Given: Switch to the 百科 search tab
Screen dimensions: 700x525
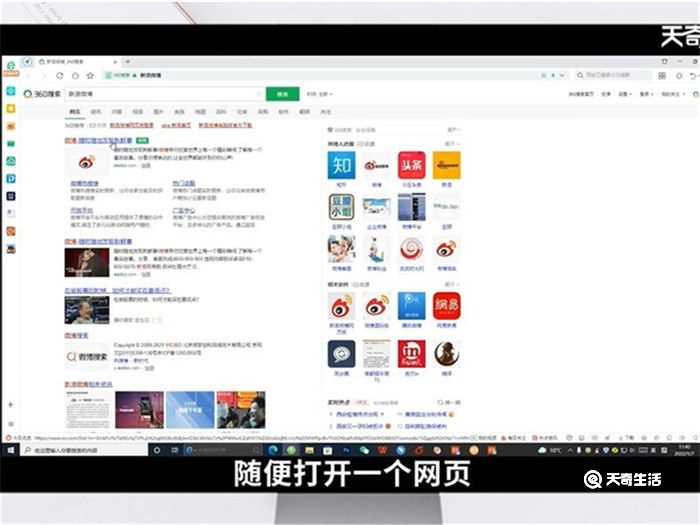Looking at the screenshot, I should click(221, 112).
